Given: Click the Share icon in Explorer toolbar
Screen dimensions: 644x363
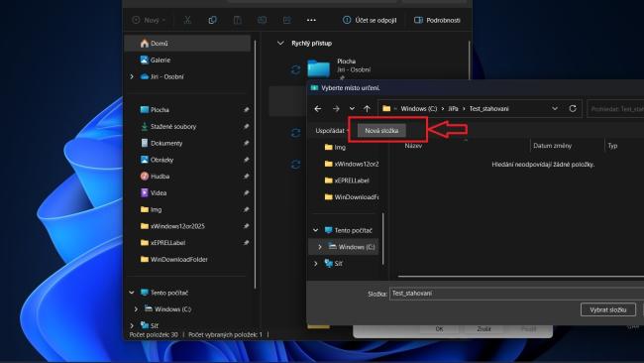Looking at the screenshot, I should pyautogui.click(x=287, y=20).
